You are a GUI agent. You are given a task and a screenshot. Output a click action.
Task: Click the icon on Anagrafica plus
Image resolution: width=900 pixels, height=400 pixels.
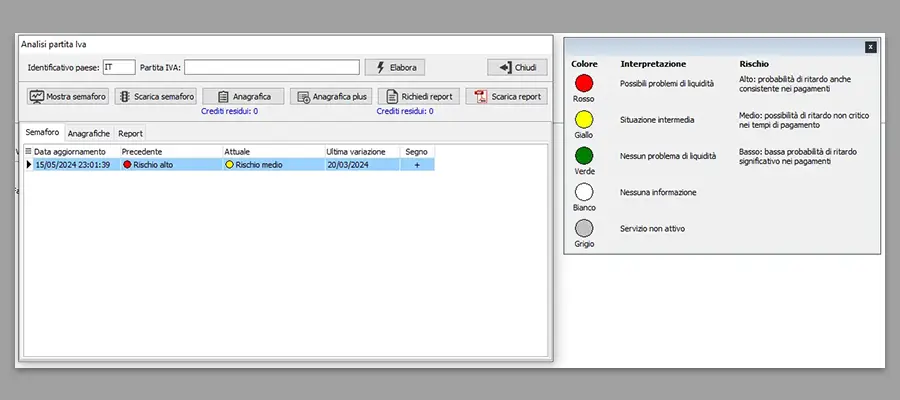(304, 97)
